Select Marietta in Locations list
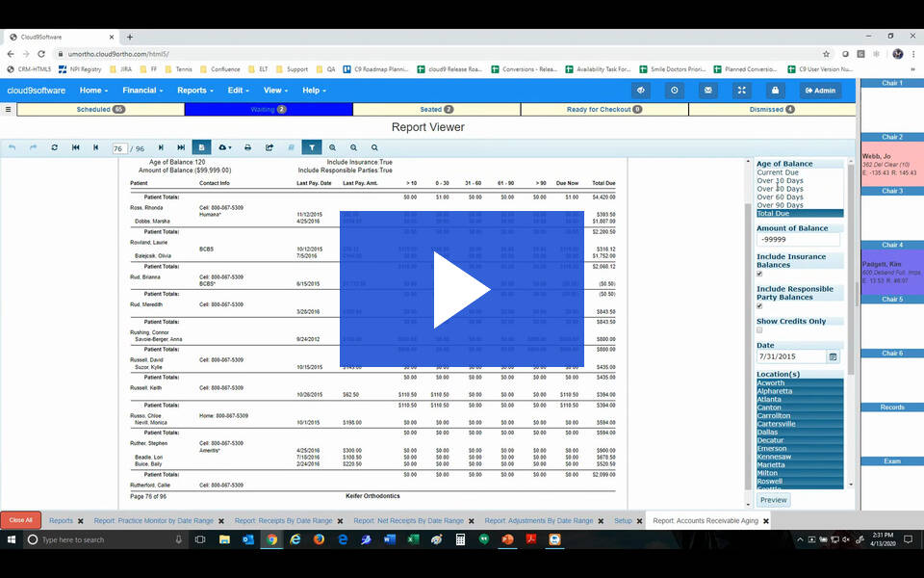 (799, 464)
